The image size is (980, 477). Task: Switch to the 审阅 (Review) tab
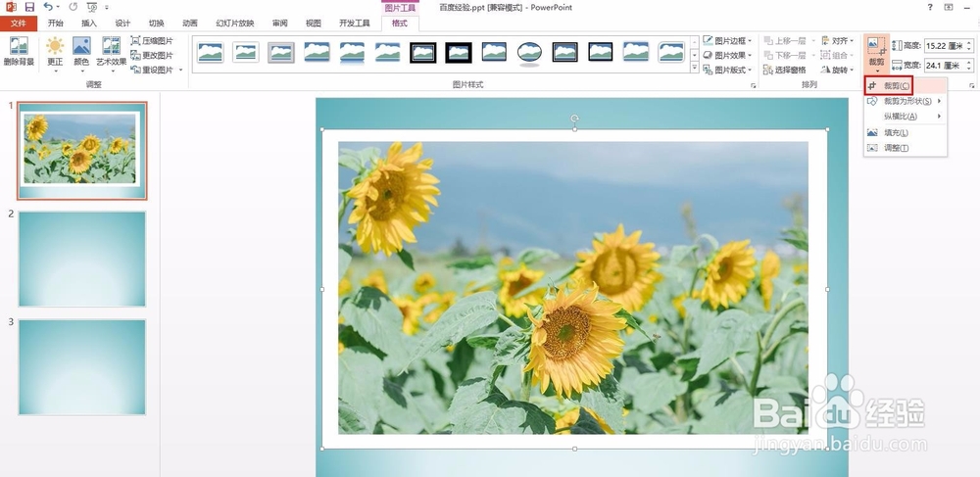tap(280, 24)
